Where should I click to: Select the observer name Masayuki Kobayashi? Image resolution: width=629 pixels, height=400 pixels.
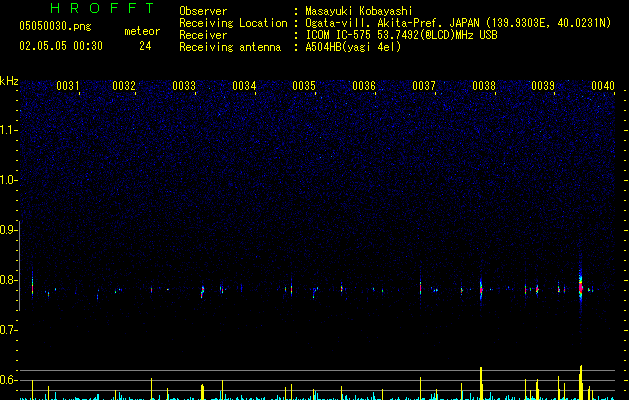coord(359,11)
